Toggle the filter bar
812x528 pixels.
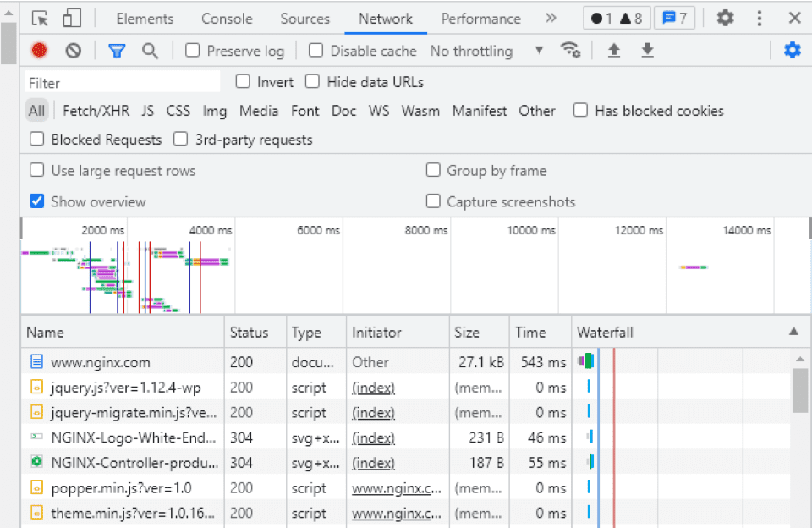point(118,50)
